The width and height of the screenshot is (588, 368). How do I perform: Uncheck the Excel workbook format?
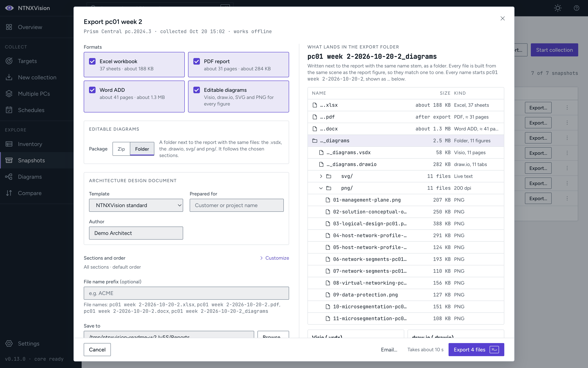92,61
